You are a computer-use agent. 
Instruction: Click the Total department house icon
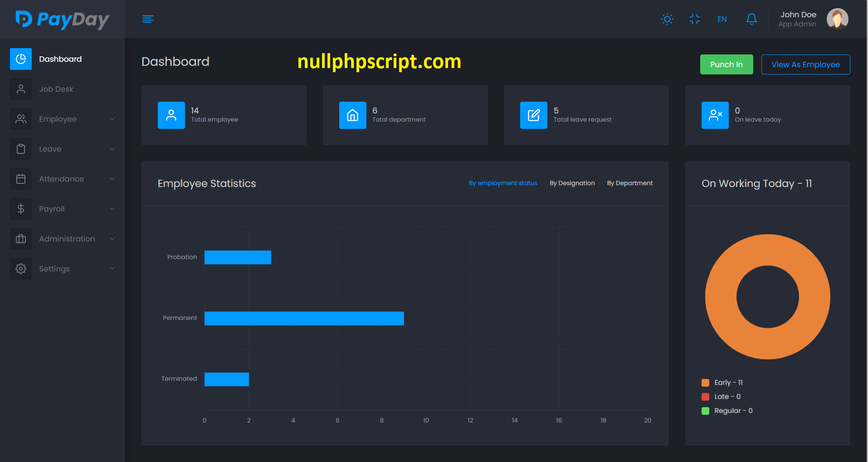352,115
